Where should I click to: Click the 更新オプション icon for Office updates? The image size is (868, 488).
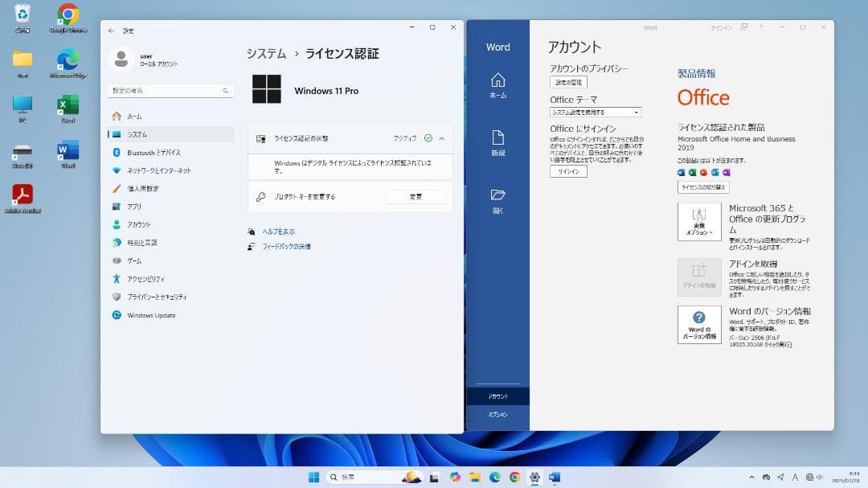pos(698,221)
